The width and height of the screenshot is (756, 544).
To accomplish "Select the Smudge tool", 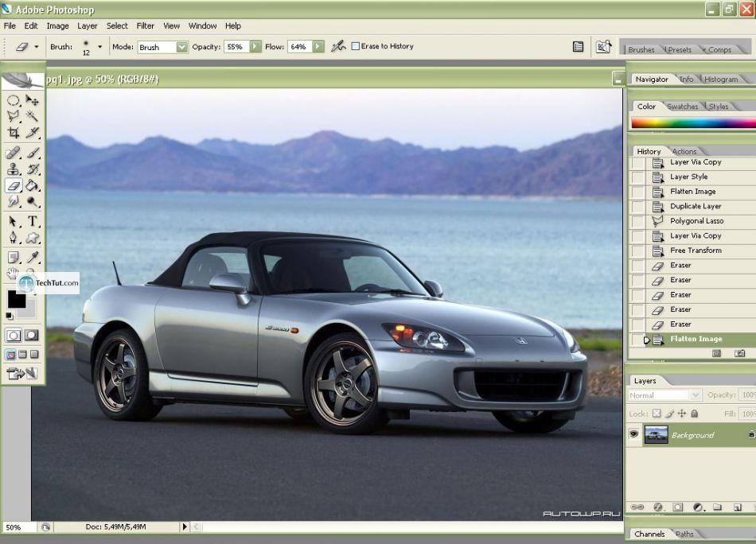I will [13, 201].
